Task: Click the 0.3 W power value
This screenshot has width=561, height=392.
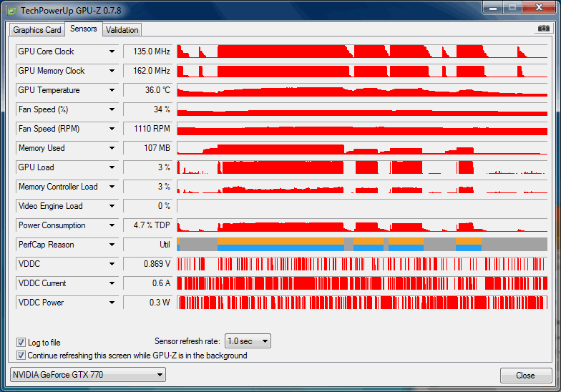Action: tap(147, 303)
